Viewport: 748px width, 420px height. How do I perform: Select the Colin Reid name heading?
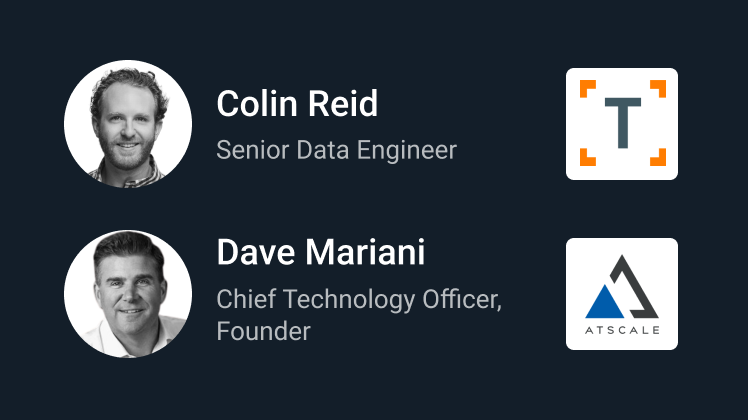point(297,103)
